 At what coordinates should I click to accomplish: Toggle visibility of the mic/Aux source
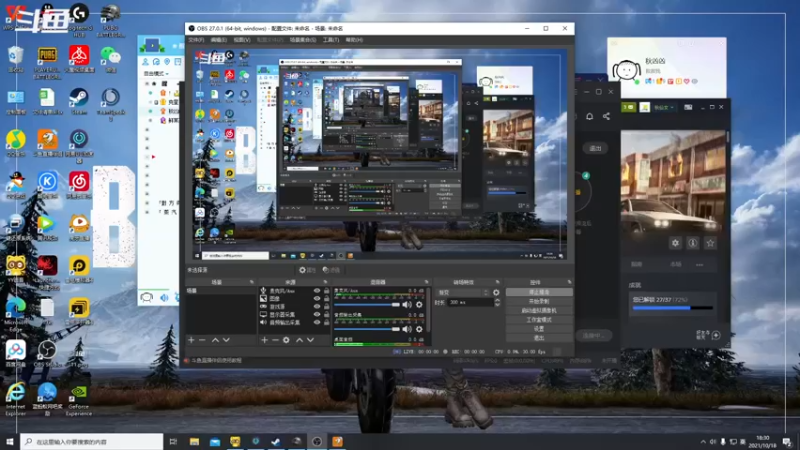pyautogui.click(x=317, y=291)
